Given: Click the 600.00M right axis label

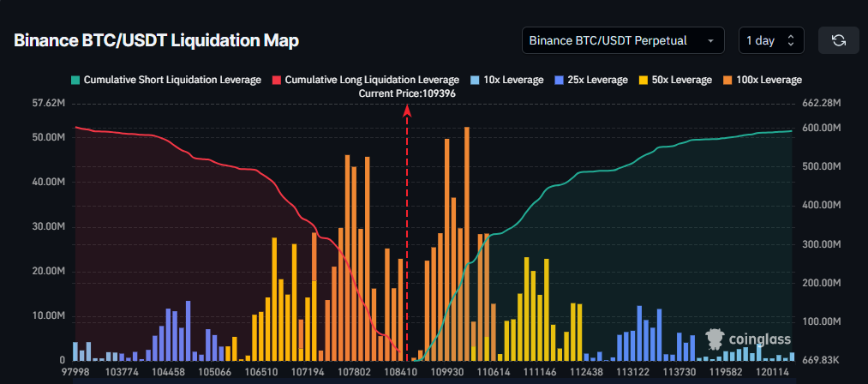Looking at the screenshot, I should pyautogui.click(x=820, y=128).
